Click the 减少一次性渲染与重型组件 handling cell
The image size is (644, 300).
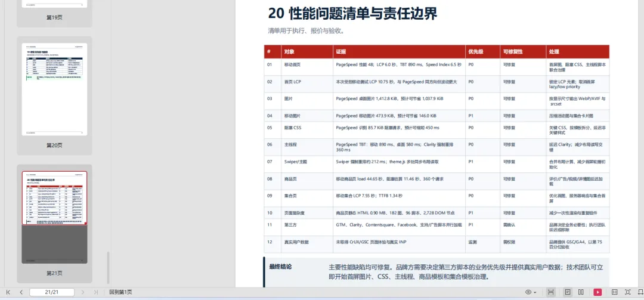[x=577, y=213]
